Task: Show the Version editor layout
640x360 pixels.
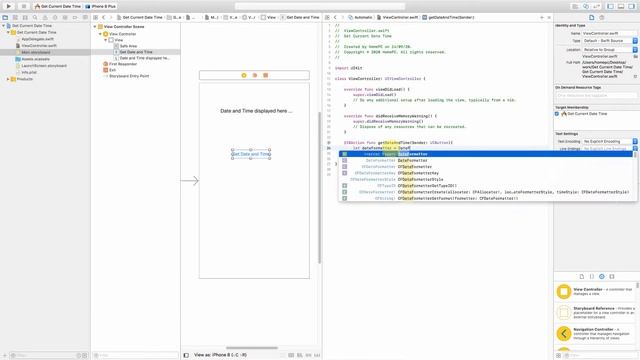Action: pos(596,6)
